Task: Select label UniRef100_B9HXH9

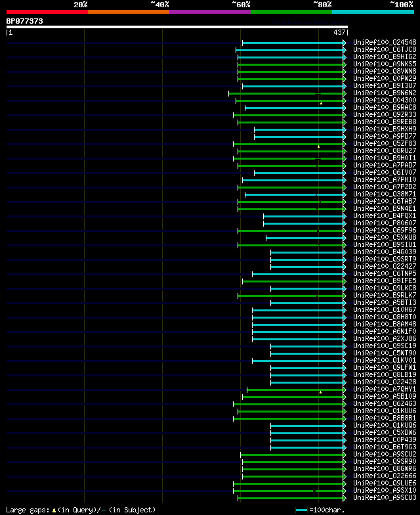Action: tap(385, 129)
